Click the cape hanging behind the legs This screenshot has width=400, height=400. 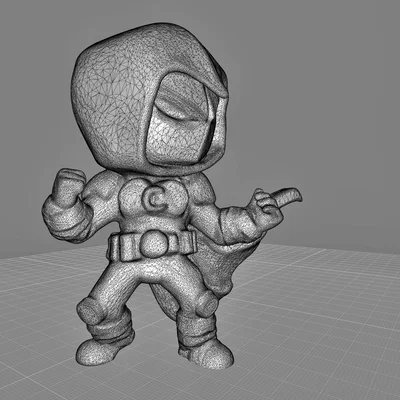click(x=223, y=267)
